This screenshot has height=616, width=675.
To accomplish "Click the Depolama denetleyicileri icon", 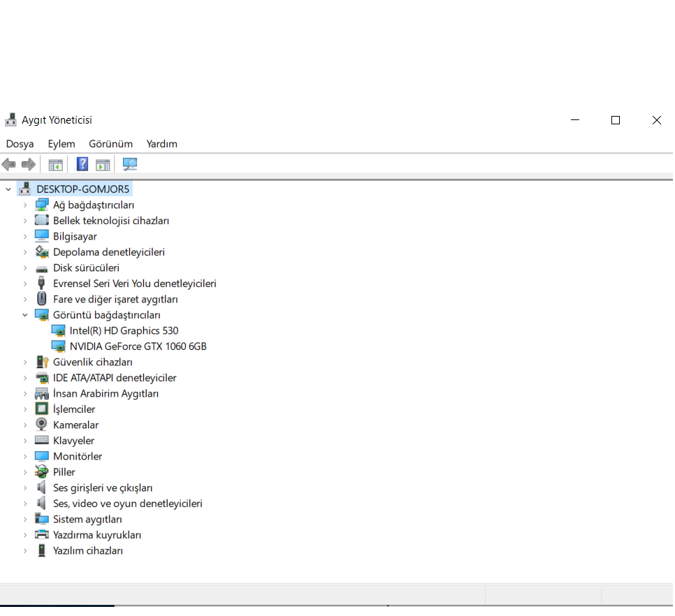I will coord(42,251).
